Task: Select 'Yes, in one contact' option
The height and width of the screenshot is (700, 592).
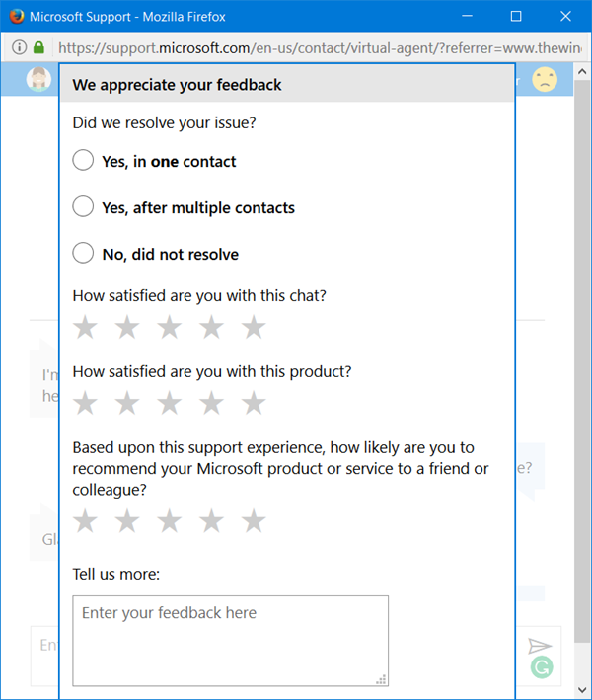Action: [x=84, y=161]
